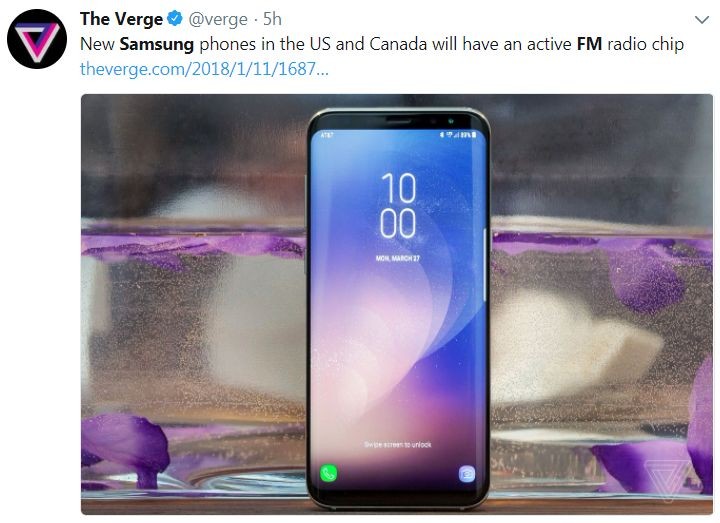720x523 pixels.
Task: Click battery indicator in phone status bar
Action: (474, 135)
